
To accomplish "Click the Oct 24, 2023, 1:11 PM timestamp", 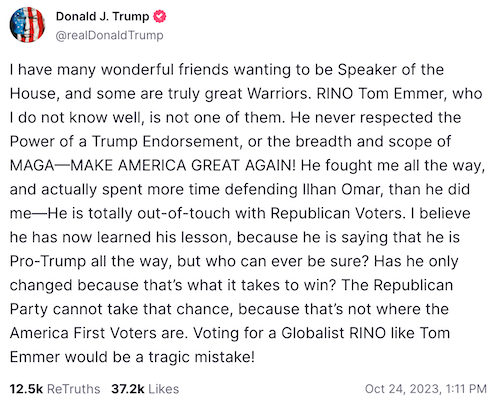I will click(426, 389).
